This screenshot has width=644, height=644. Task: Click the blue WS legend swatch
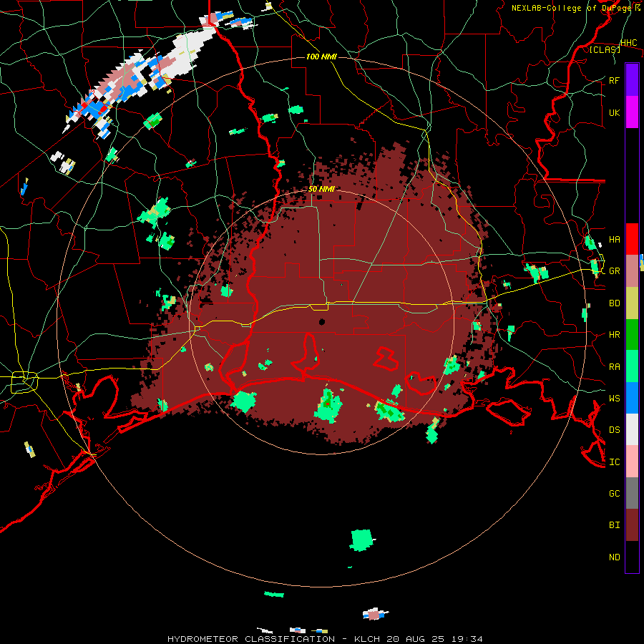(x=632, y=398)
